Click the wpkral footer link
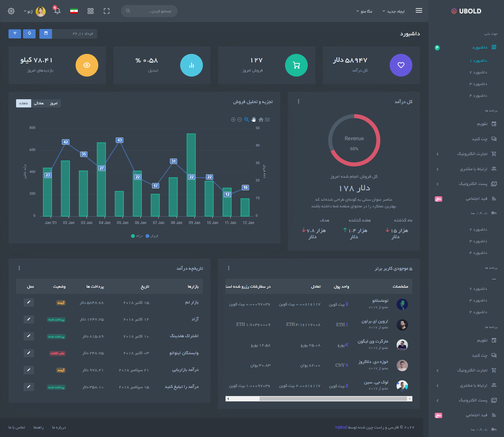Viewport: 504px width, 437px height. tap(341, 427)
